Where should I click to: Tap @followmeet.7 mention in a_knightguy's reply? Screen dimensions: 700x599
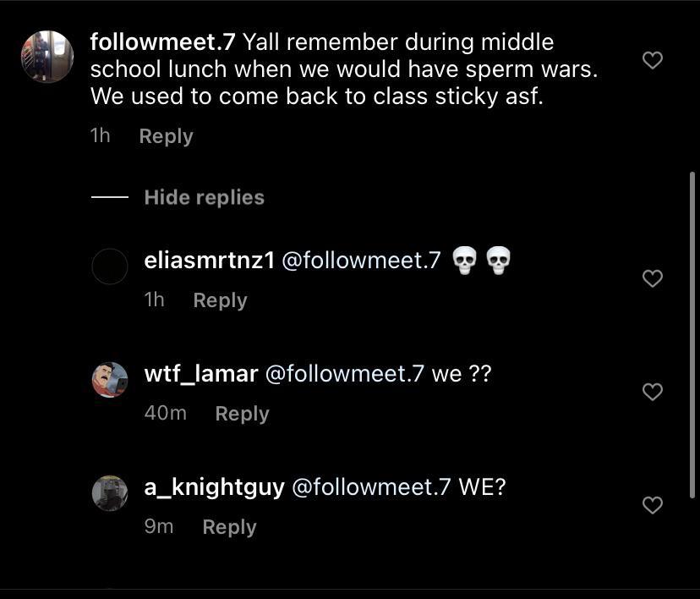click(x=370, y=487)
